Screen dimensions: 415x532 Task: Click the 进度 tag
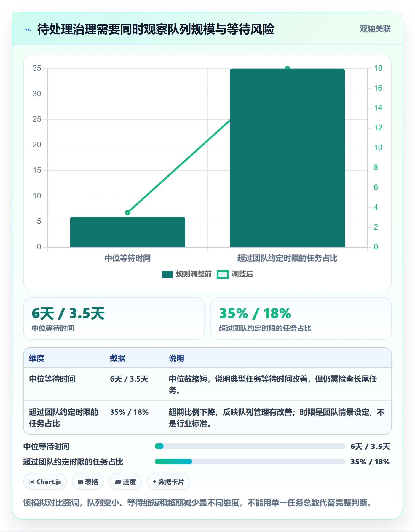pos(125,482)
